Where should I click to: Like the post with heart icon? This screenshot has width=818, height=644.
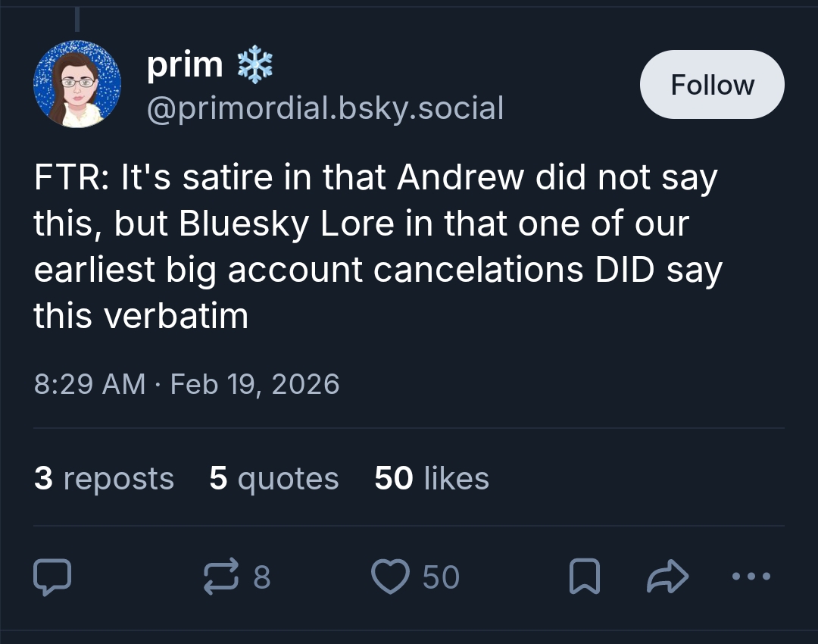(391, 577)
